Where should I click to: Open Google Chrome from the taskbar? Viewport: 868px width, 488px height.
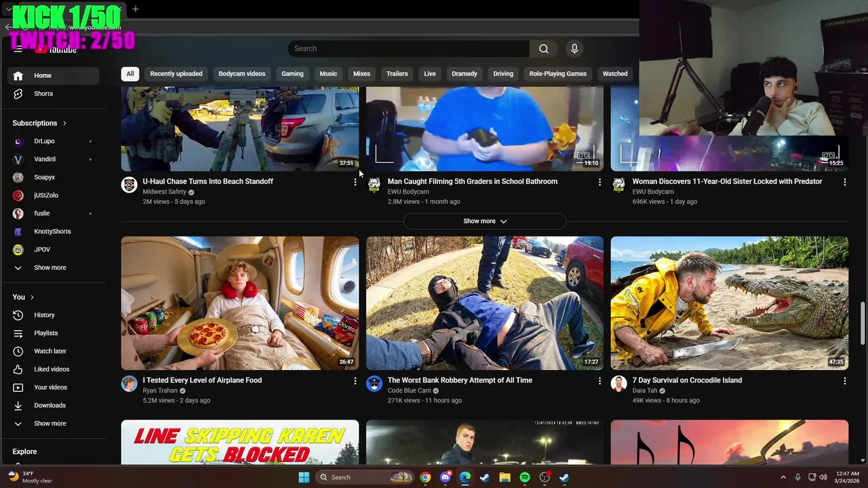point(425,477)
